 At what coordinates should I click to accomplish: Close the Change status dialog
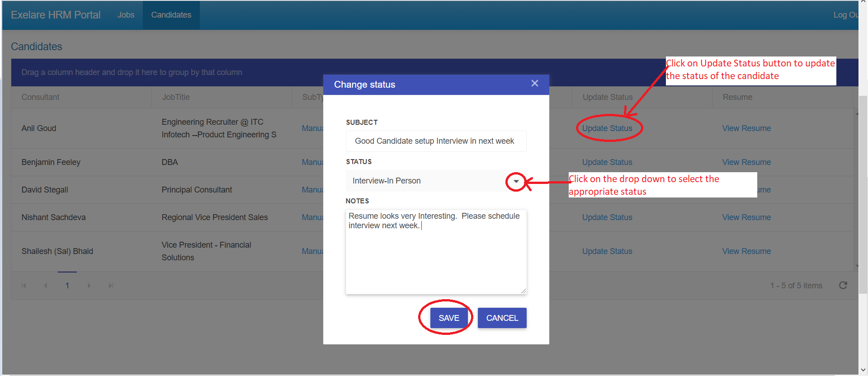[535, 84]
